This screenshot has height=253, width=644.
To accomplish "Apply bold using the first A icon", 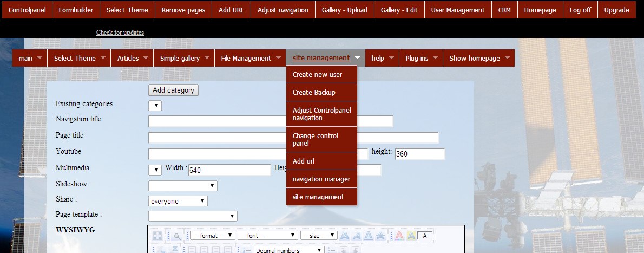I will click(x=345, y=236).
